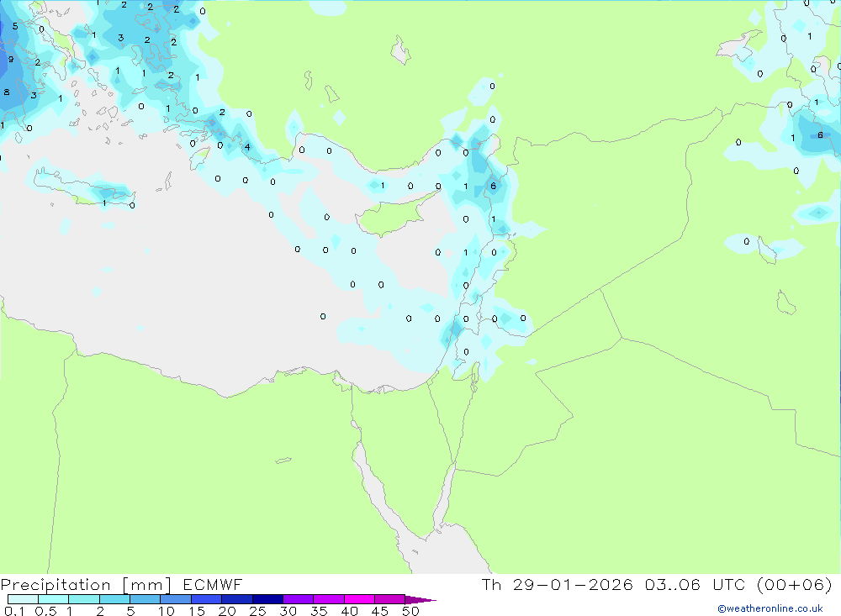Image resolution: width=841 pixels, height=616 pixels.
Task: Click the legend label "10"
Action: pos(167,611)
